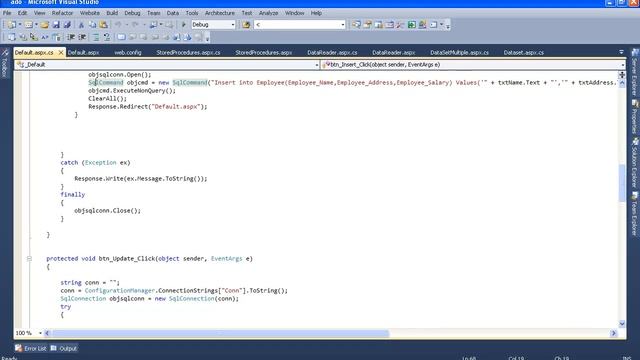Image resolution: width=640 pixels, height=360 pixels.
Task: Click the Open File folder icon
Action: pos(44,25)
